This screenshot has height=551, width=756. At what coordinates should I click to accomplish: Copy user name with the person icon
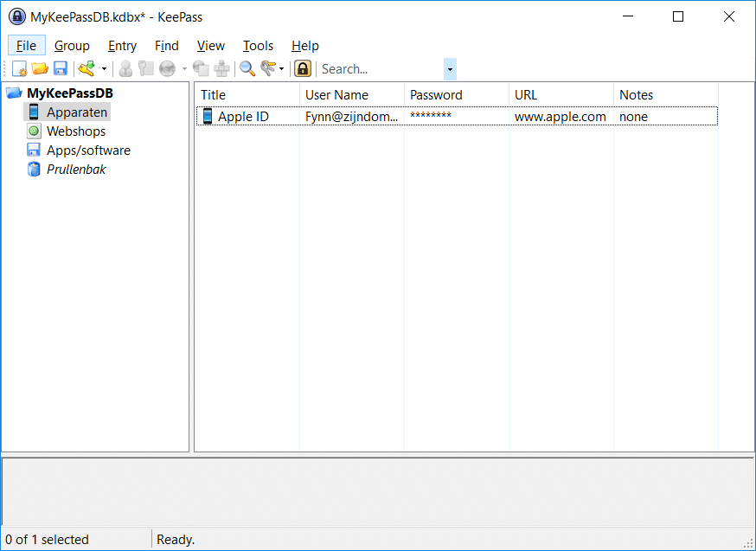point(125,69)
